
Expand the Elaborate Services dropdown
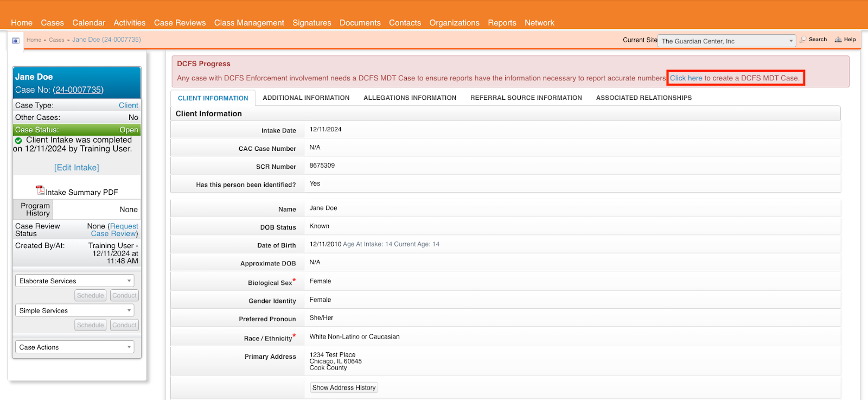[x=75, y=281]
